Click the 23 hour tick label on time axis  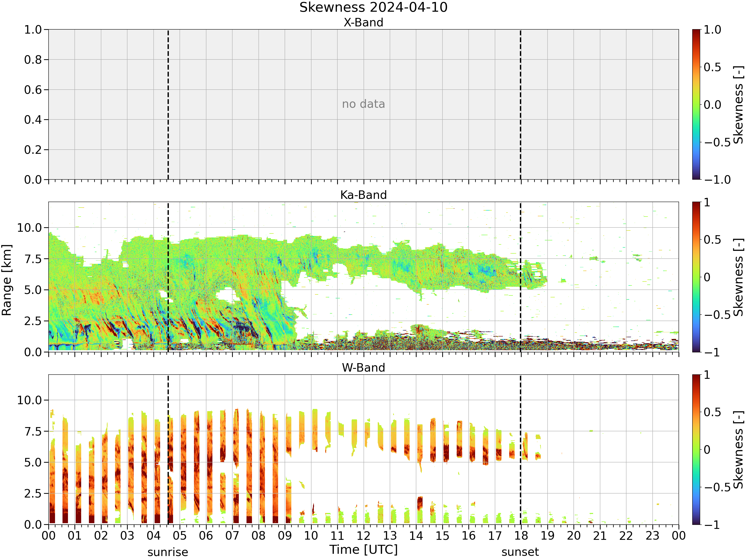pyautogui.click(x=652, y=536)
